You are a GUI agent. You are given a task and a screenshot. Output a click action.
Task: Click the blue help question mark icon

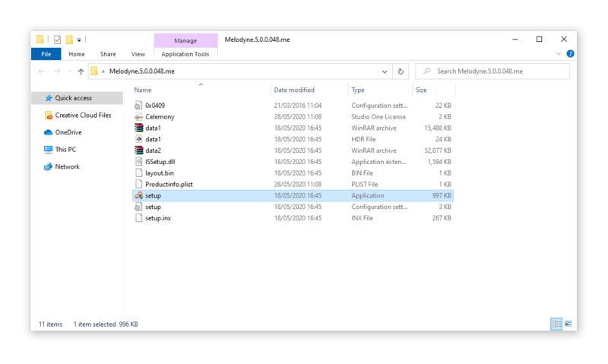tap(570, 54)
